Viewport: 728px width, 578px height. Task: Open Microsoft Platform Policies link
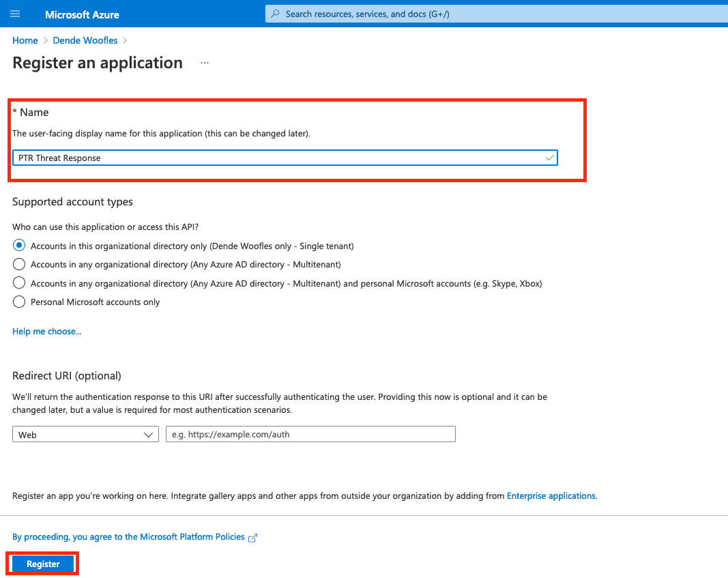(128, 537)
